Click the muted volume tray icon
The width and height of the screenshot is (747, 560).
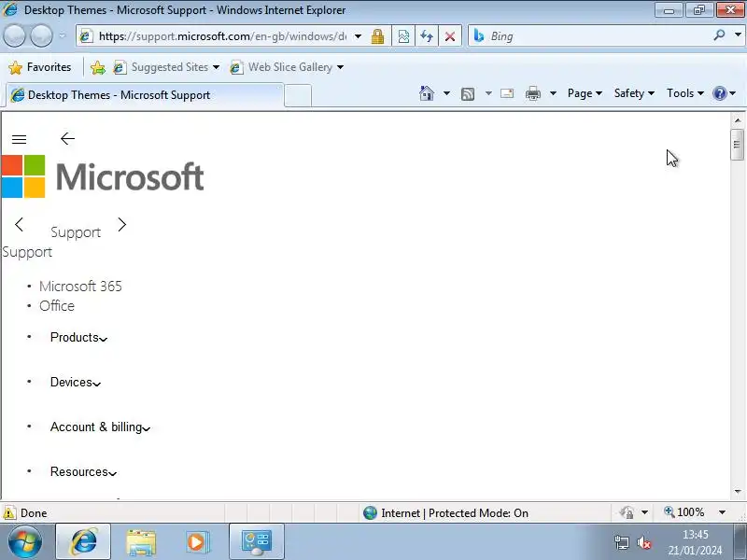tap(644, 542)
